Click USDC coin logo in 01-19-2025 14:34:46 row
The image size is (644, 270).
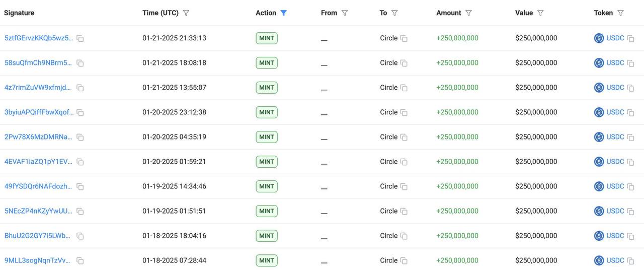click(599, 186)
